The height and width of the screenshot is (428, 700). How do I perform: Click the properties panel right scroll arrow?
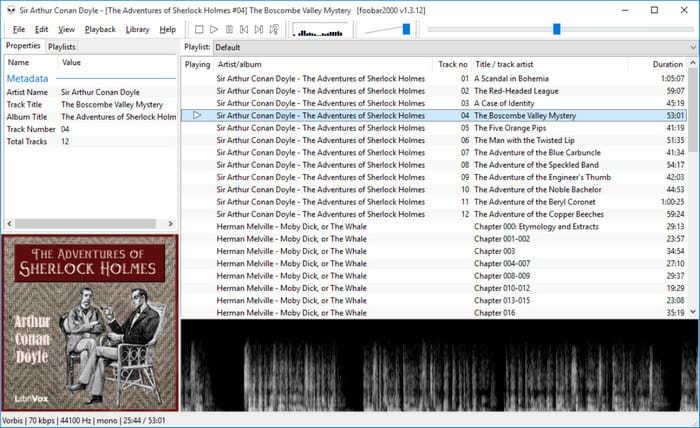(x=170, y=223)
